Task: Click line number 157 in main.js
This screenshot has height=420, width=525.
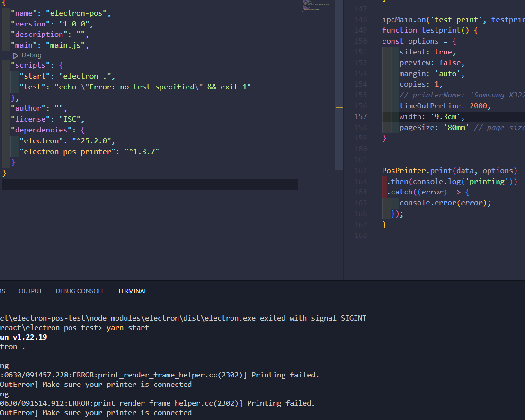Action: (x=360, y=116)
